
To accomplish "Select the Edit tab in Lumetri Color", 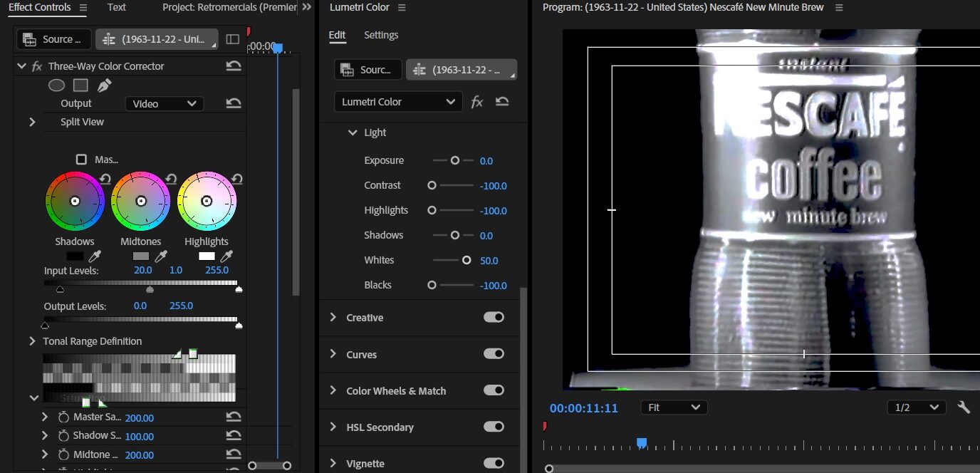I will coord(337,35).
